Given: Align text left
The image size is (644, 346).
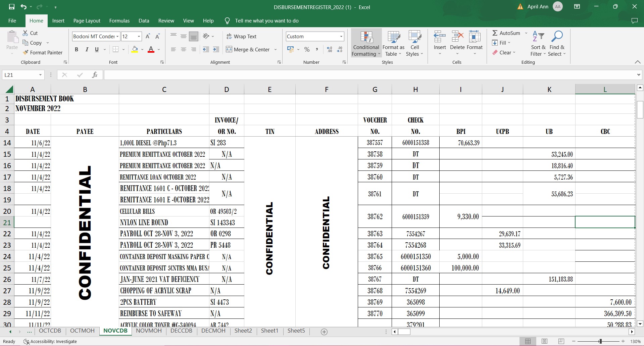Looking at the screenshot, I should [174, 49].
